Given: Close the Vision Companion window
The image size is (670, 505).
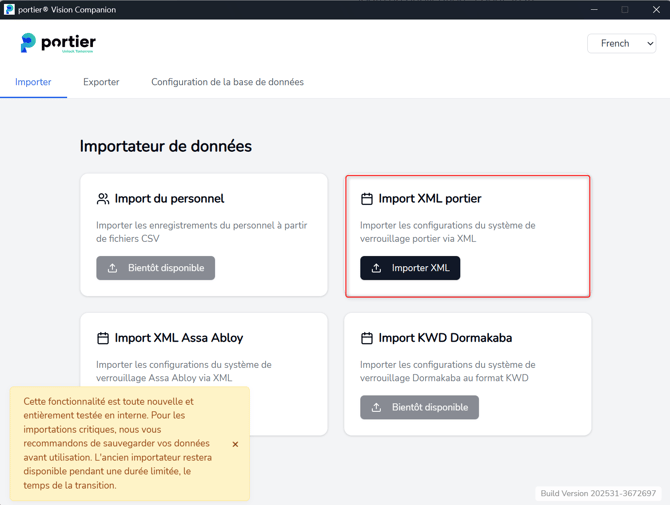Looking at the screenshot, I should point(656,9).
